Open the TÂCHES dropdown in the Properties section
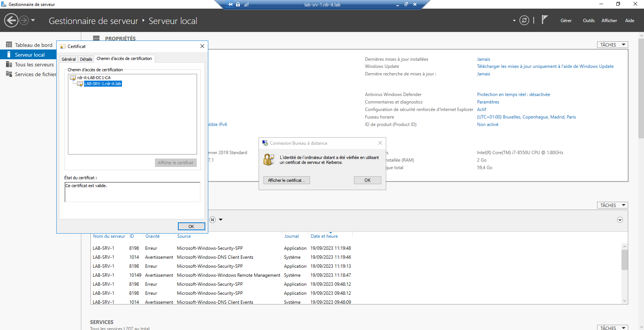The height and width of the screenshot is (330, 644). tap(612, 45)
